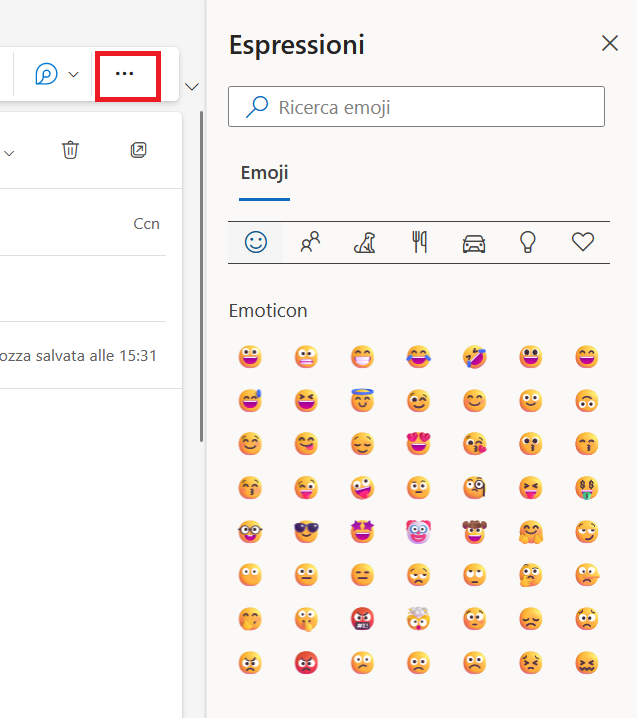
Task: Insert the tears of joy emoji
Action: pos(419,357)
